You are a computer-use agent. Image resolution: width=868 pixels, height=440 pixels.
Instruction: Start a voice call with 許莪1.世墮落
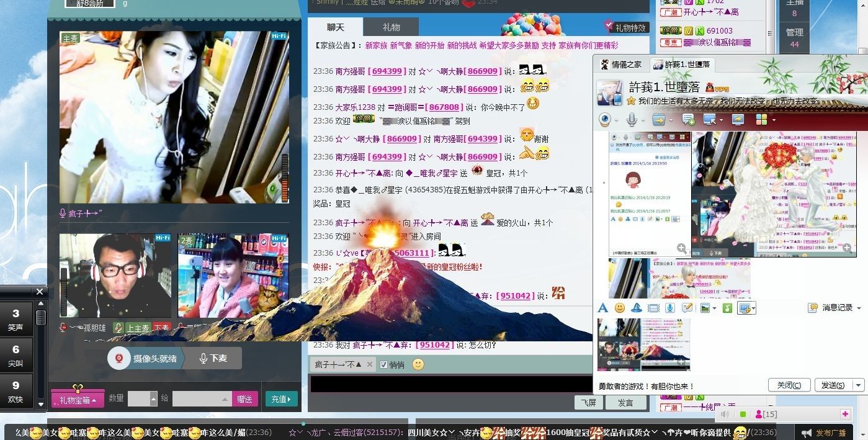[x=631, y=119]
